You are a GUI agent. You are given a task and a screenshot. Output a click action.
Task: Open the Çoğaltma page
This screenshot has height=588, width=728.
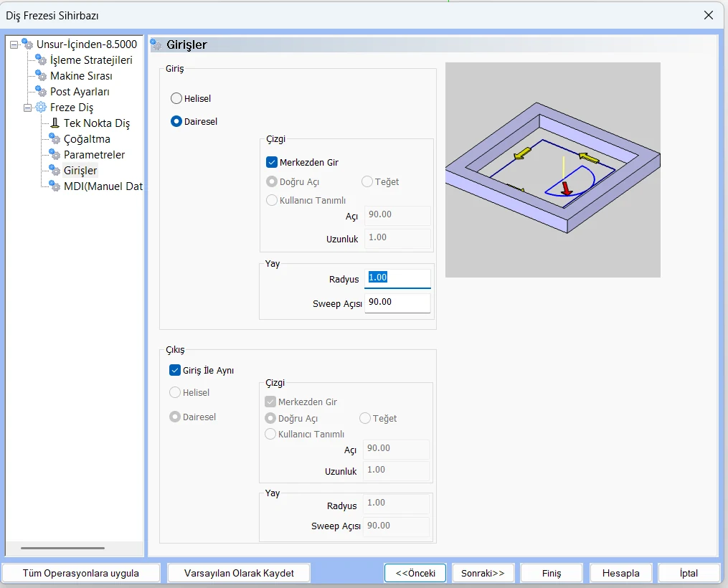[x=87, y=139]
